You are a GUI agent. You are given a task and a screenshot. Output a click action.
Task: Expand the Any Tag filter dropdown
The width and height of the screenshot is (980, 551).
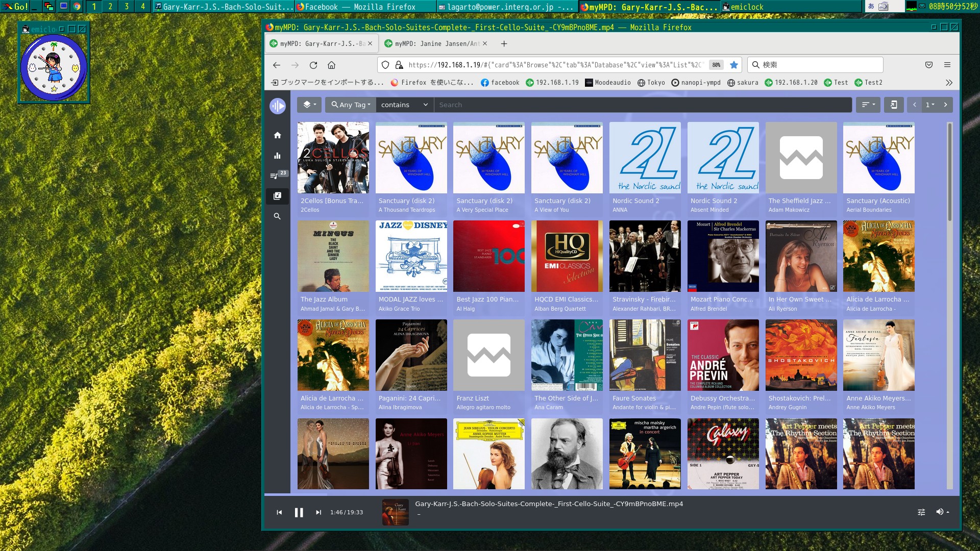pos(351,105)
